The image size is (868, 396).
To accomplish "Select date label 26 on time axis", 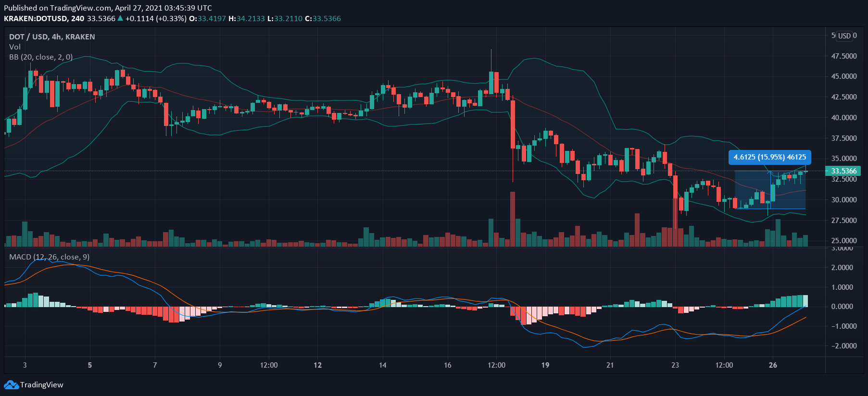I will pyautogui.click(x=773, y=365).
